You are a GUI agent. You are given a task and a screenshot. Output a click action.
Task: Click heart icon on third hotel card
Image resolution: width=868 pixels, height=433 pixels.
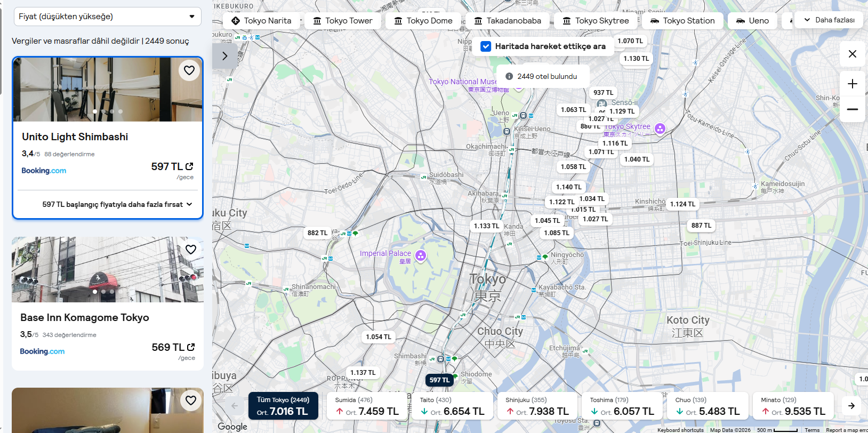coord(191,400)
